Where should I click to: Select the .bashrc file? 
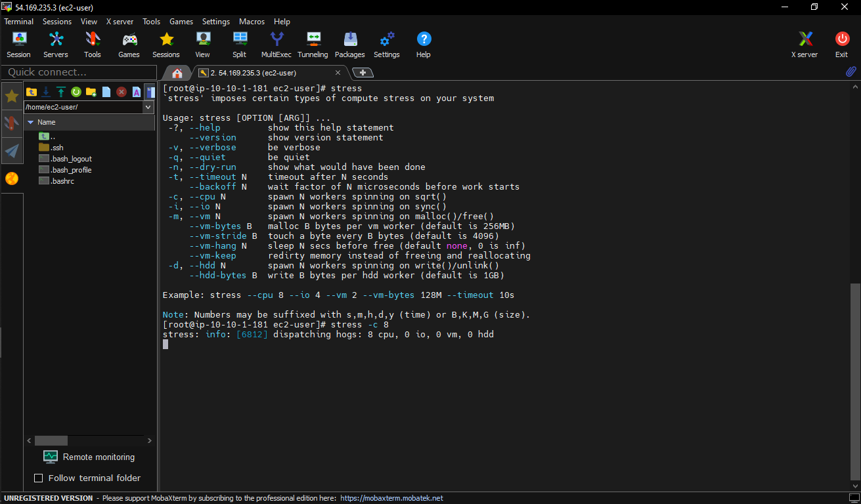[x=56, y=181]
